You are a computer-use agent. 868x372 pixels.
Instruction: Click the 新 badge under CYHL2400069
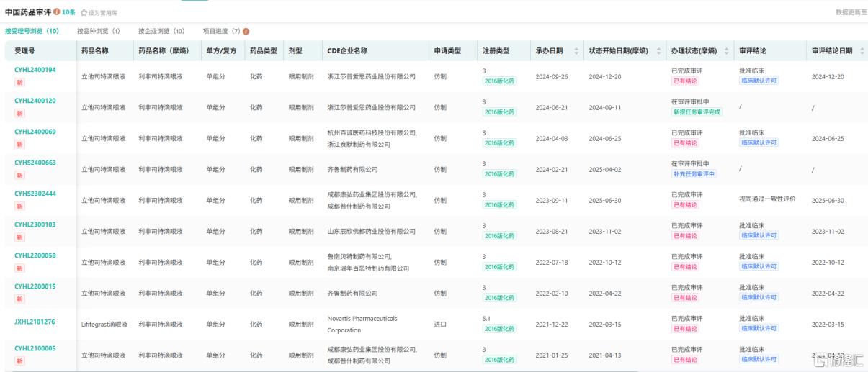point(20,144)
